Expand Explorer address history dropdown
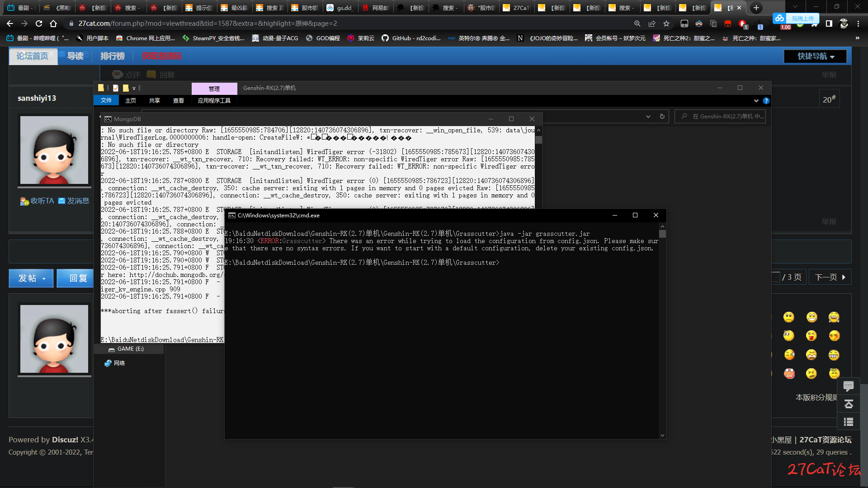This screenshot has height=488, width=868. coord(648,116)
